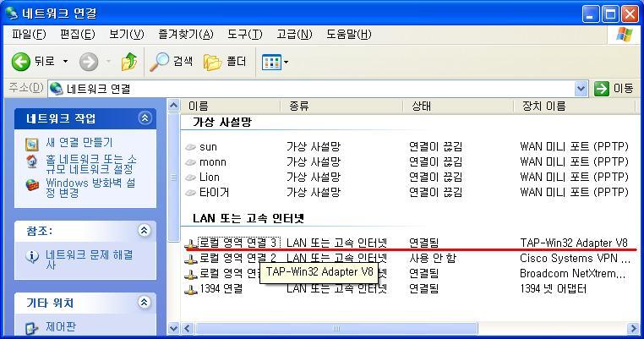Open the 고급(N) menu
The height and width of the screenshot is (339, 644).
pyautogui.click(x=294, y=35)
